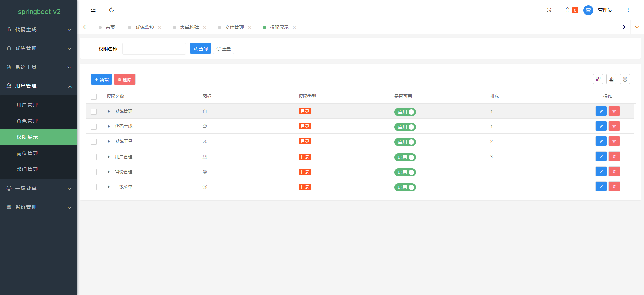
Task: Tick the checkbox for the 系统工具 row
Action: click(94, 142)
